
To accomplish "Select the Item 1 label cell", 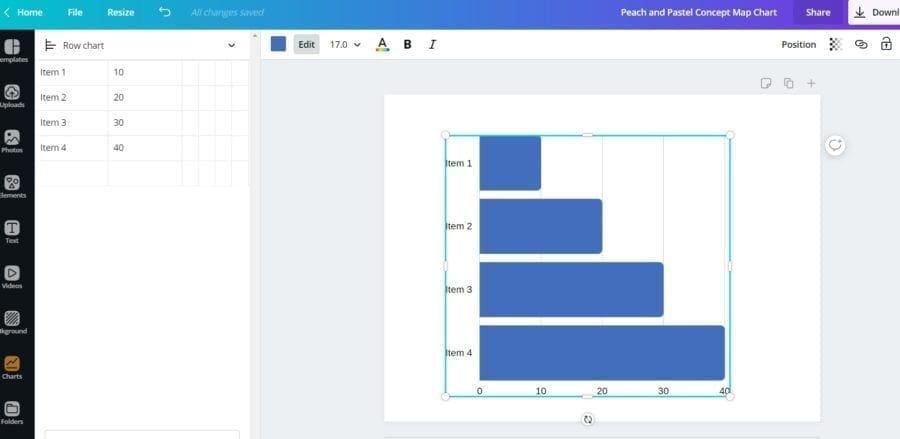I will pyautogui.click(x=72, y=72).
